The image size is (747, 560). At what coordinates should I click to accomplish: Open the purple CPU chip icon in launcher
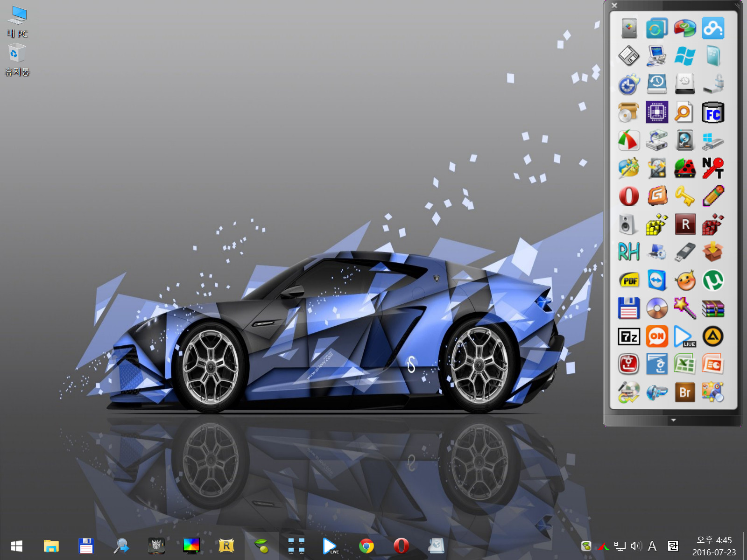[x=657, y=112]
